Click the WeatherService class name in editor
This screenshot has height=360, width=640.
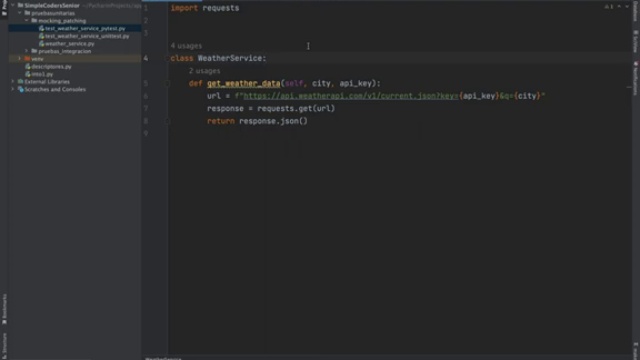tap(230, 58)
